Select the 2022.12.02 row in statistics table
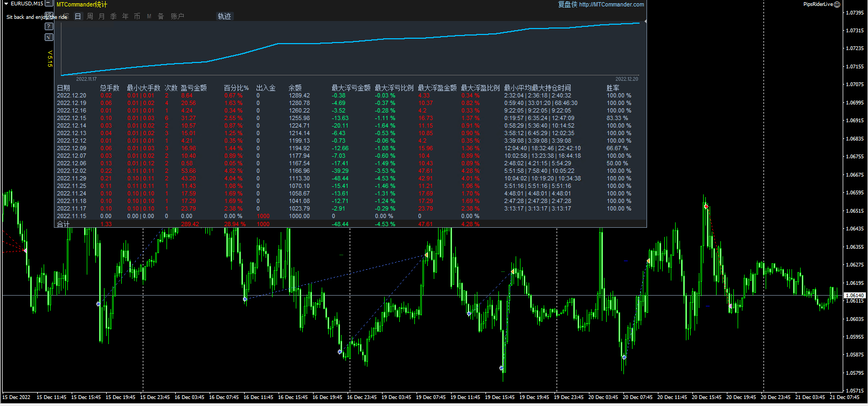Screen dimensions: 868x406 click(x=72, y=171)
